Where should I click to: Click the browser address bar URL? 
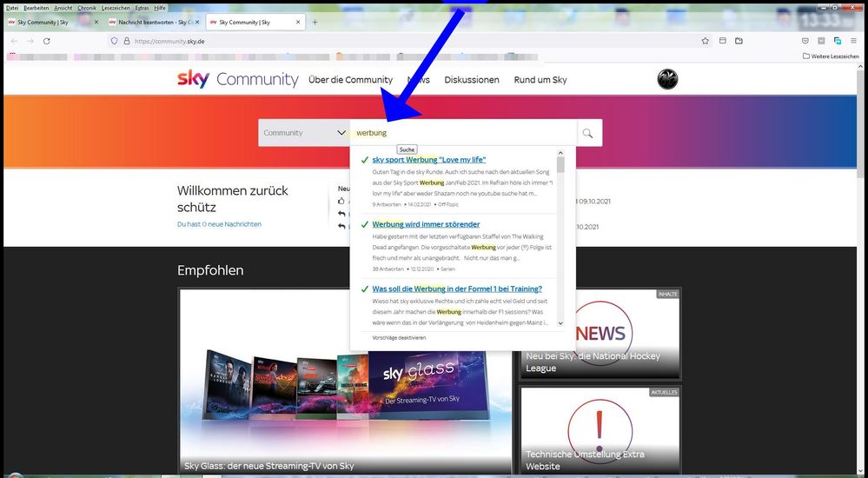pos(169,41)
